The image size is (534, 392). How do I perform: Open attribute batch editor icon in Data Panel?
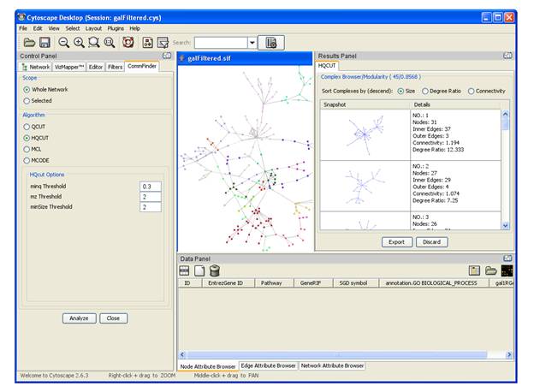474,270
